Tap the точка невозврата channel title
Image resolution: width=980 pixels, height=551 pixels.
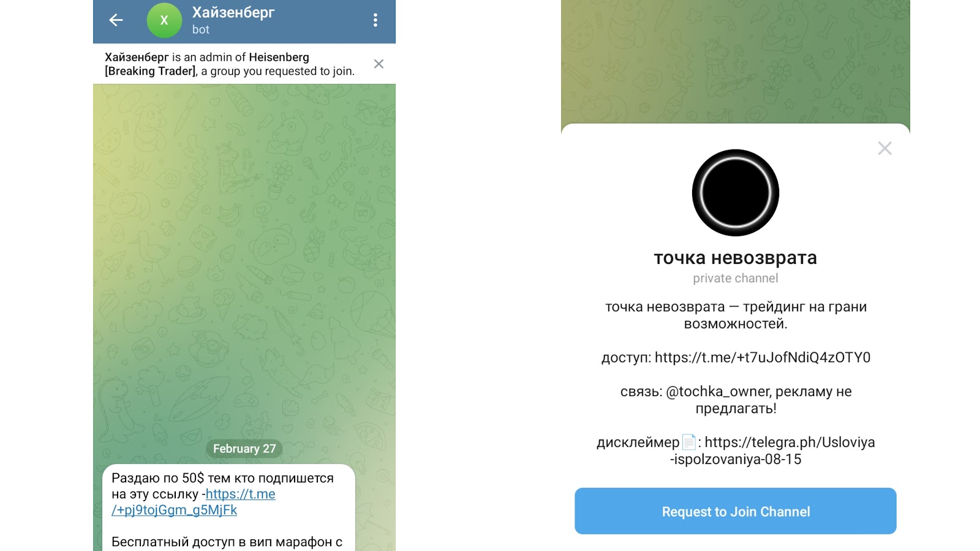click(x=736, y=258)
